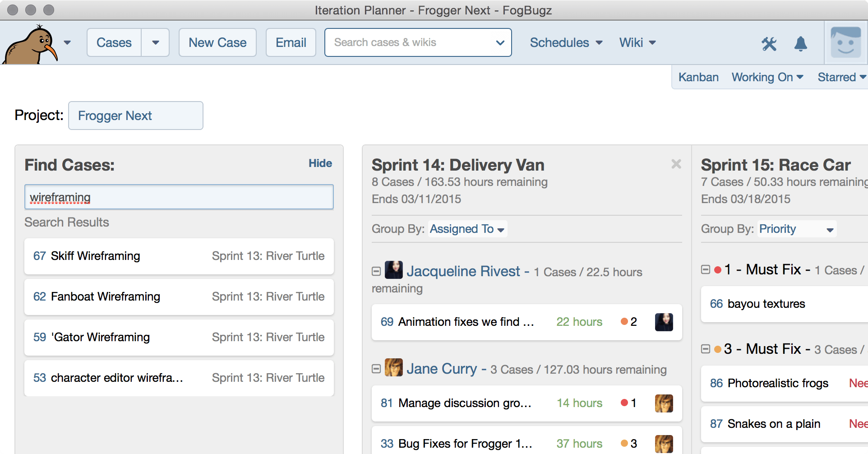Screen dimensions: 868x454
Task: Open the Wiki menu
Action: pos(637,42)
